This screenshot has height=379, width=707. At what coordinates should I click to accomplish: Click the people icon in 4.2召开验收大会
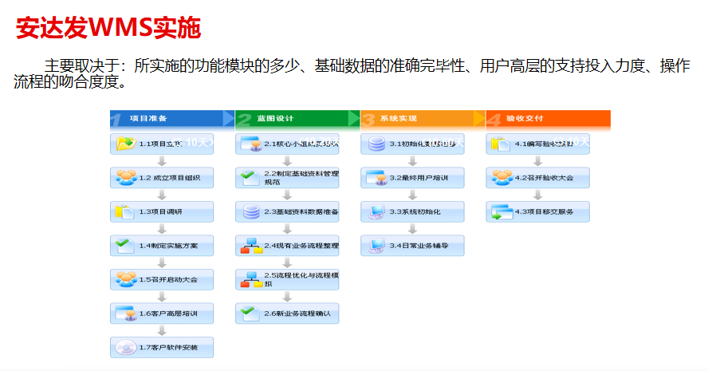coord(502,178)
